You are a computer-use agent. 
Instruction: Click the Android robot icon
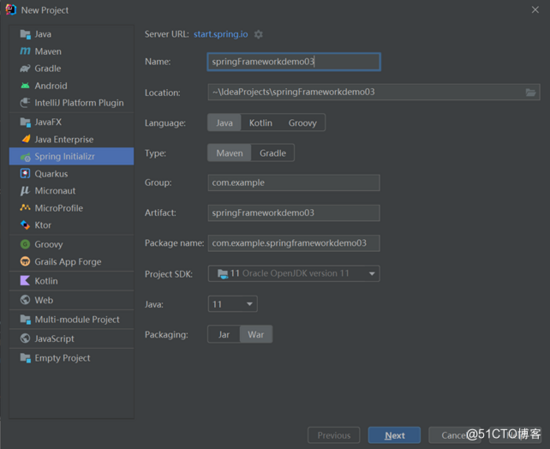tap(25, 86)
